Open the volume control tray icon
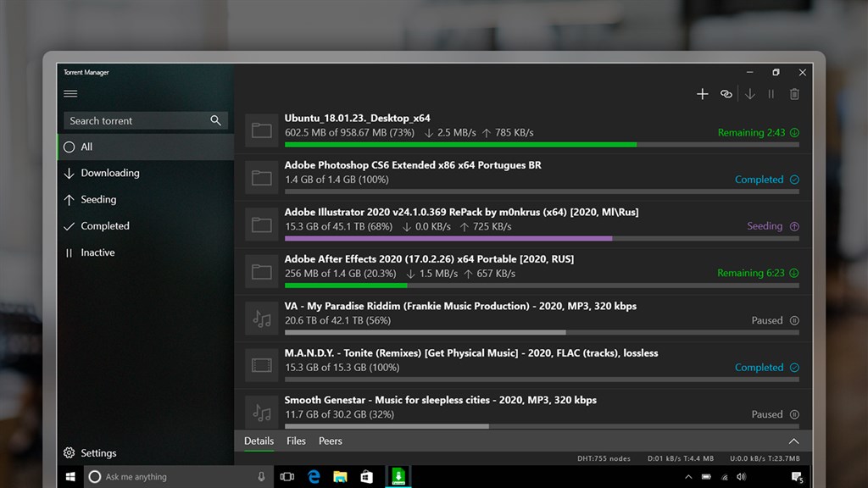The height and width of the screenshot is (488, 868). pos(742,477)
